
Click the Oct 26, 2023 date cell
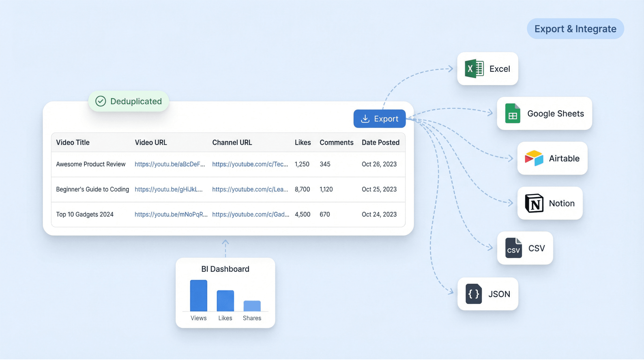pyautogui.click(x=379, y=164)
